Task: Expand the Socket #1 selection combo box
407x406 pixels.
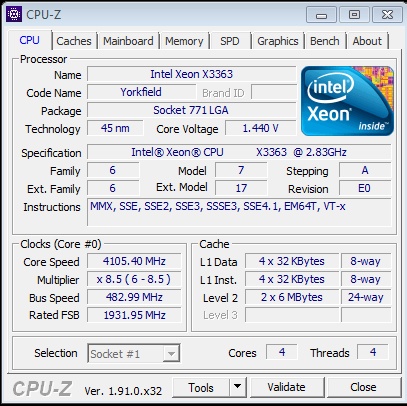Action: point(134,353)
